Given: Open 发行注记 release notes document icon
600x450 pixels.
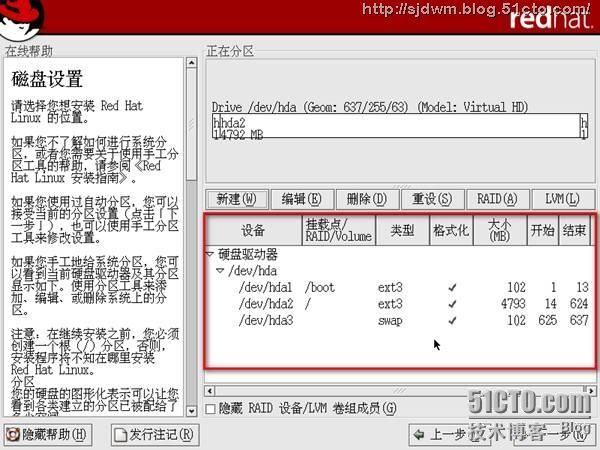Looking at the screenshot, I should 123,435.
